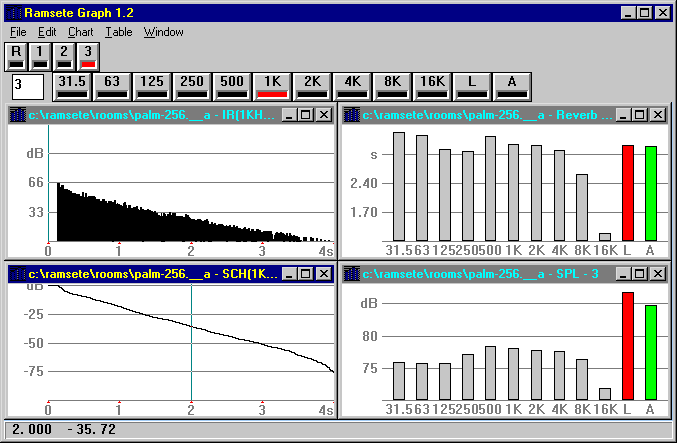Maximize the Reverb chart window
677x443 pixels.
[640, 115]
